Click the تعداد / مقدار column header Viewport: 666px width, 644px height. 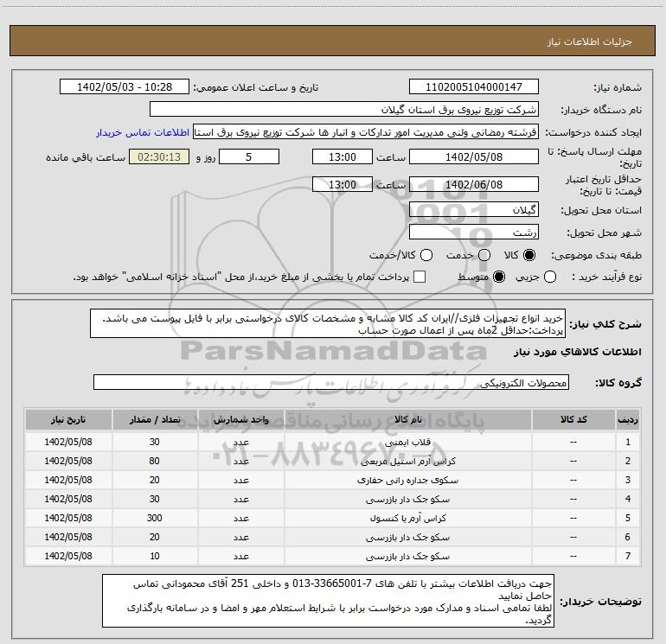click(155, 419)
